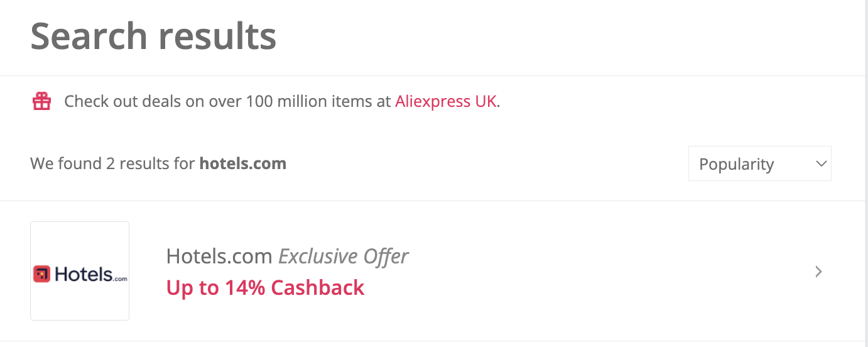This screenshot has height=347, width=868.
Task: Click the bold hotels.com search term
Action: tap(243, 163)
